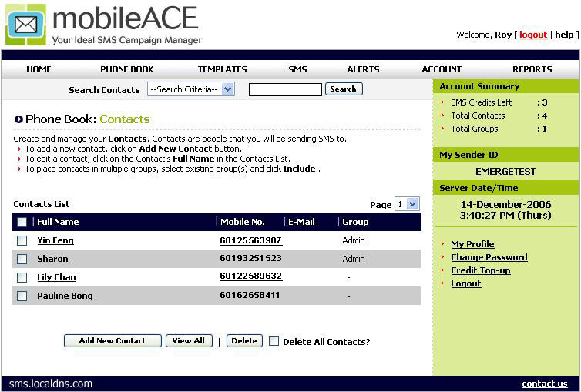Image resolution: width=581 pixels, height=392 pixels.
Task: Expand the Page number dropdown
Action: [406, 204]
